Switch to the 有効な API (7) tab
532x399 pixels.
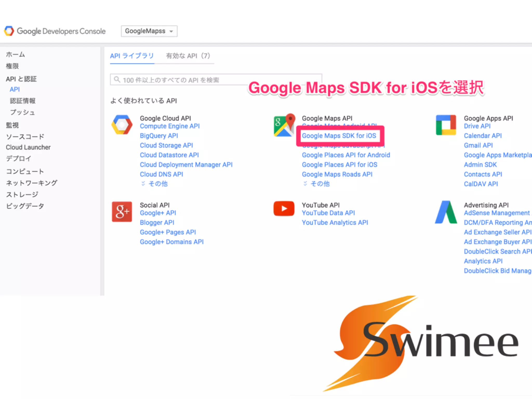pos(188,56)
